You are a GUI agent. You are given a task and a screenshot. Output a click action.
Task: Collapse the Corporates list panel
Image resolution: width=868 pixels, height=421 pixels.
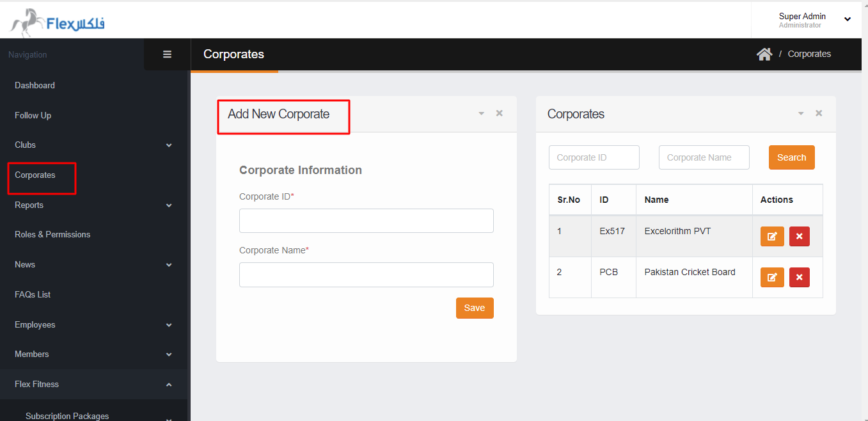tap(800, 114)
